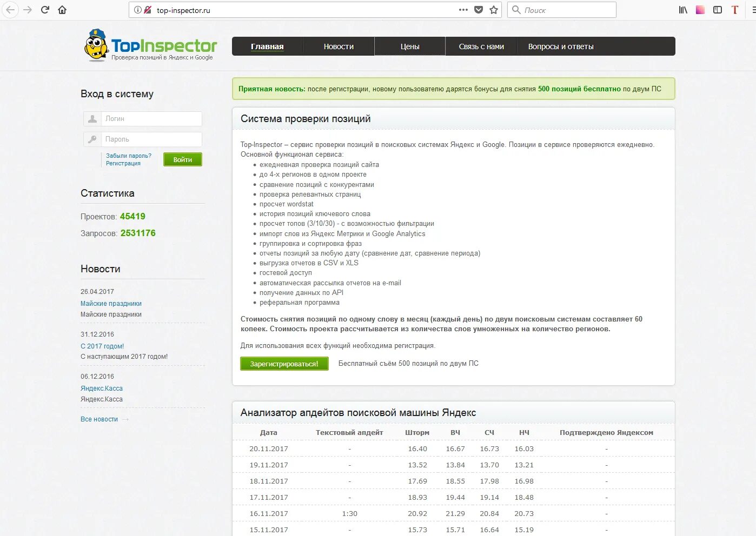
Task: Click in the browser Поиск search box
Action: [562, 10]
